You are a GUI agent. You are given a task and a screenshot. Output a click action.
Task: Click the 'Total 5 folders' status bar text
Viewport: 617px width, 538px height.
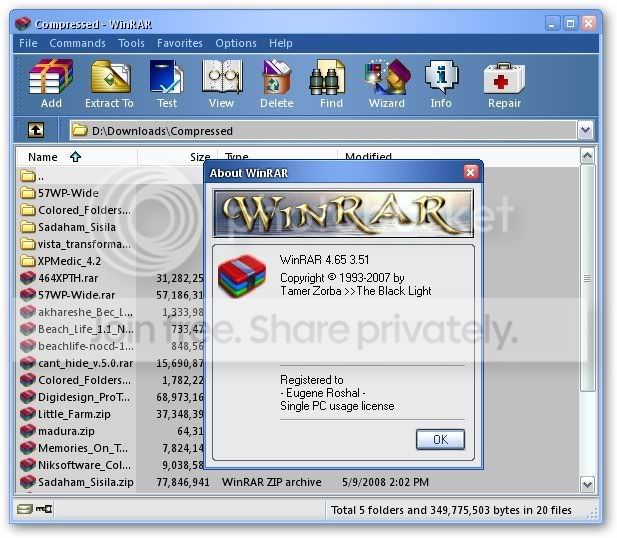(451, 510)
